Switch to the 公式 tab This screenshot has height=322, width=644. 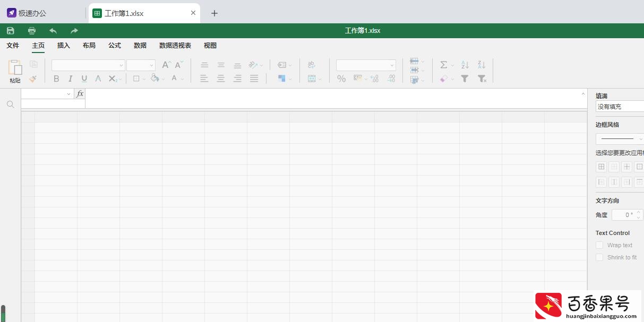tap(115, 46)
